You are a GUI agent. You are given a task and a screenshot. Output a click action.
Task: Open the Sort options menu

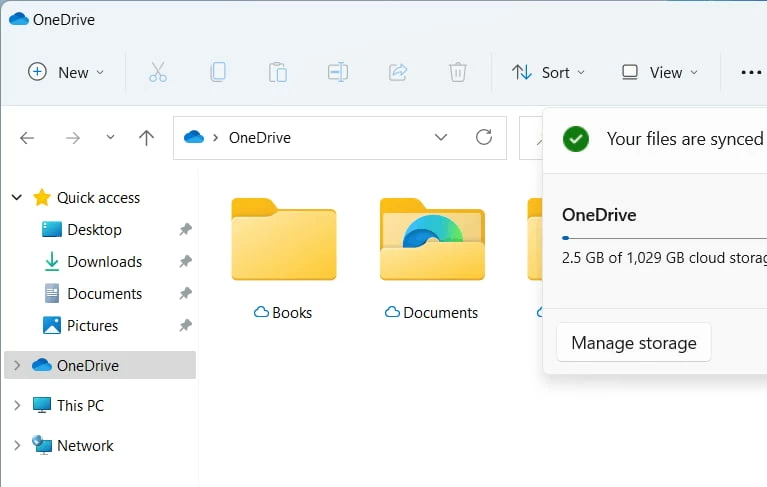[548, 72]
